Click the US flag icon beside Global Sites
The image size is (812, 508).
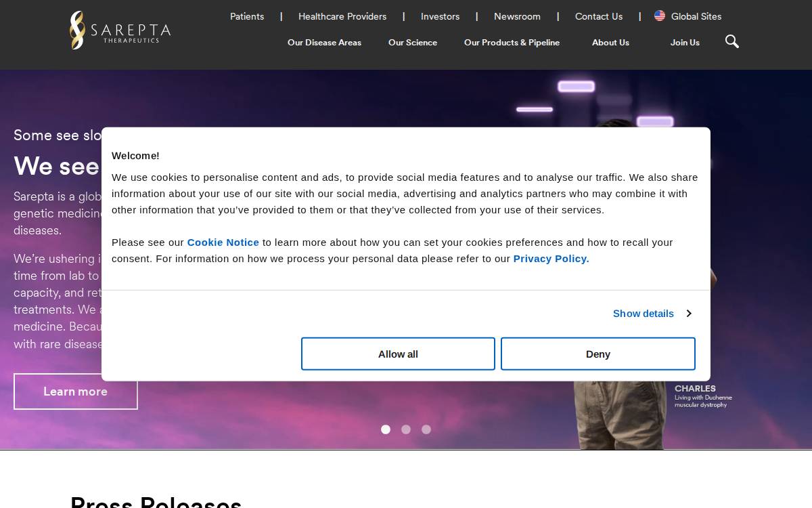tap(660, 16)
